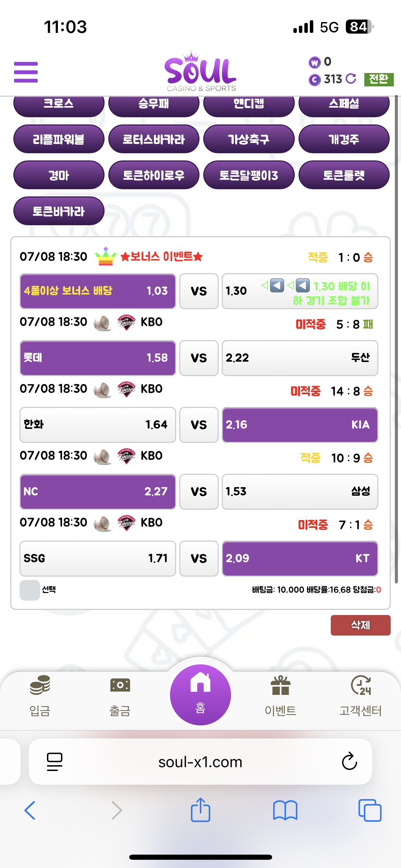Open the purple hamburger menu
Screen dimensions: 401x868
tap(26, 72)
